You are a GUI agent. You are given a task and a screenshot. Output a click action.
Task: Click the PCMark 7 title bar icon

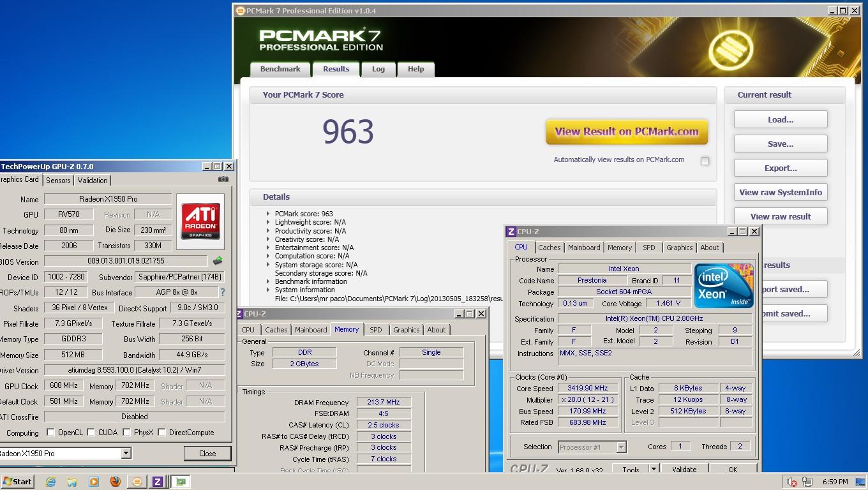pyautogui.click(x=240, y=10)
